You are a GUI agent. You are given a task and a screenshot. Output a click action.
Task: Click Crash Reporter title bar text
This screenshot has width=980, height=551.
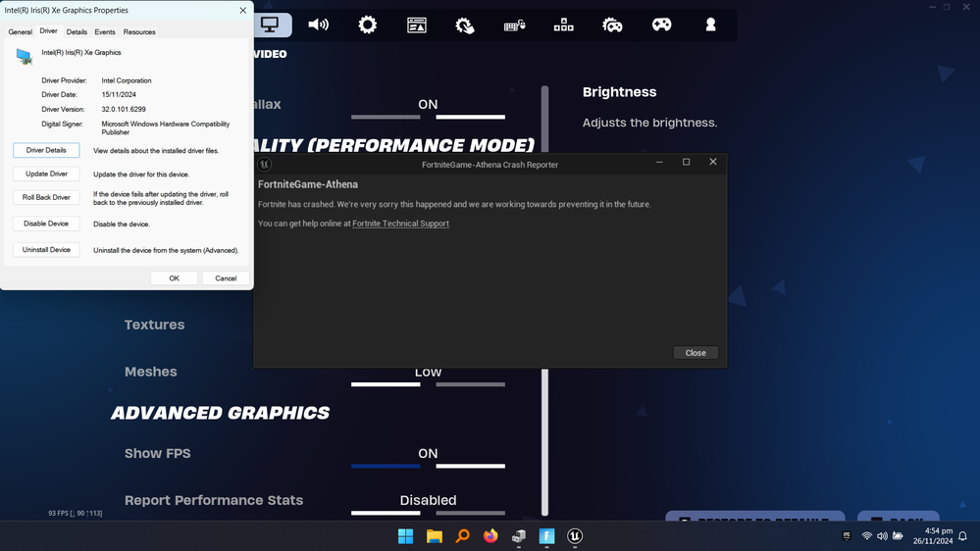[490, 165]
